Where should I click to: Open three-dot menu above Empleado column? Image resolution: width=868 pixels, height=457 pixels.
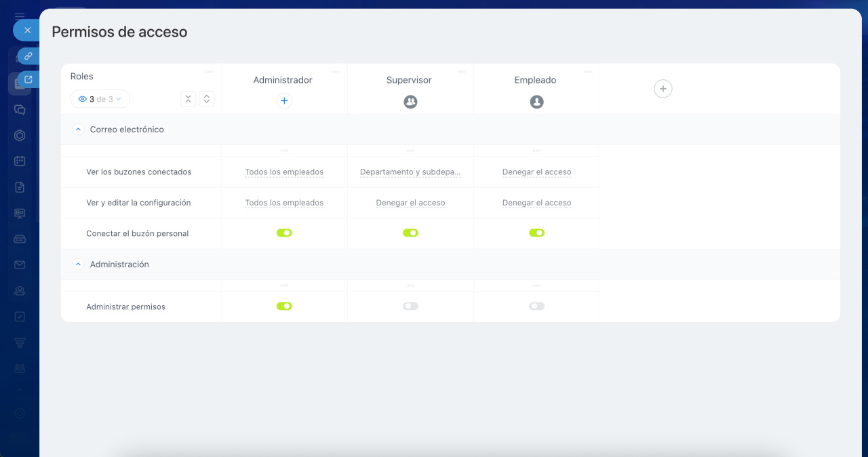pos(587,72)
